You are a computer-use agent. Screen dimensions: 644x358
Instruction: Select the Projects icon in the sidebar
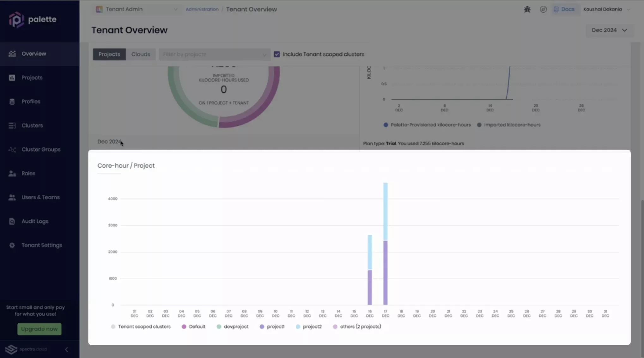point(12,77)
